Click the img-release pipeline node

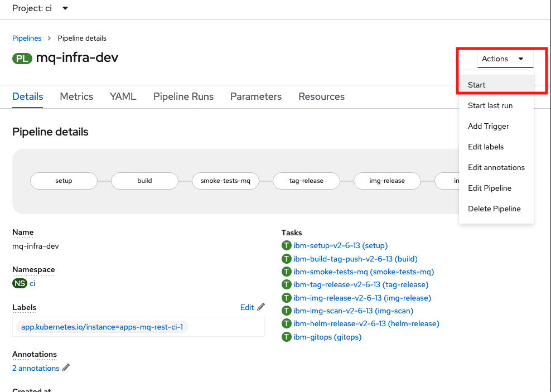(387, 181)
